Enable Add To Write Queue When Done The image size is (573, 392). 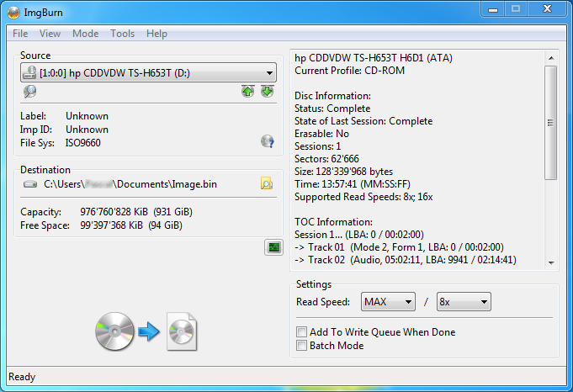click(x=302, y=332)
